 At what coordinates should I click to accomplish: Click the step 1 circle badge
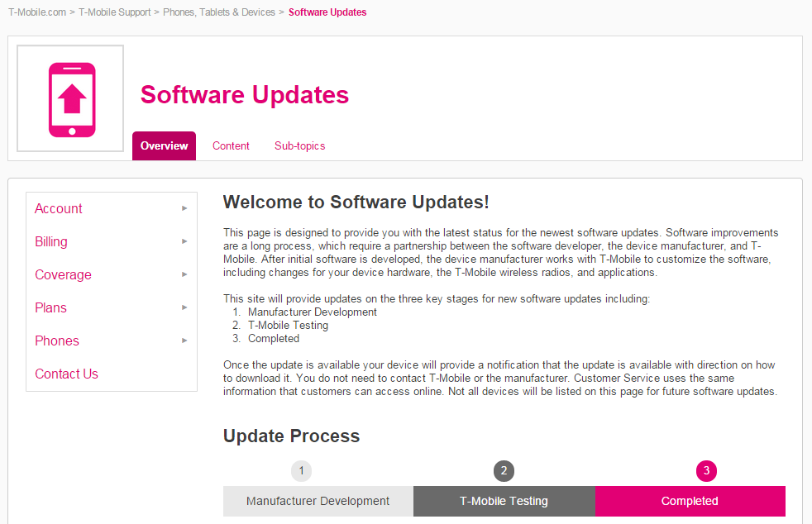(x=301, y=471)
